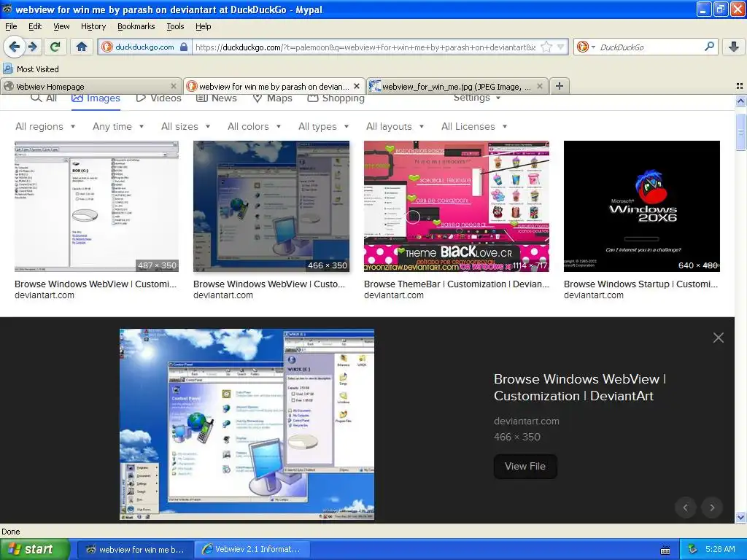The width and height of the screenshot is (747, 560).
Task: Open large preview image in detail pane
Action: [247, 424]
